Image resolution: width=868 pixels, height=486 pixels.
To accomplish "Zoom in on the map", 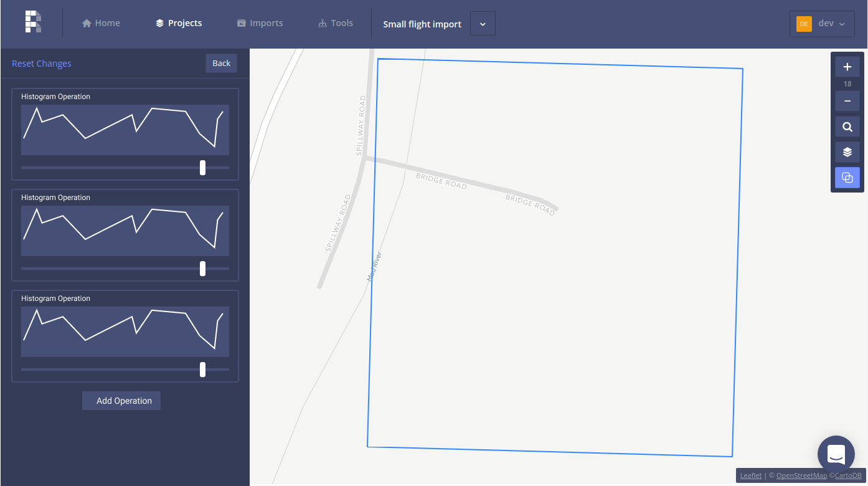I will (847, 67).
